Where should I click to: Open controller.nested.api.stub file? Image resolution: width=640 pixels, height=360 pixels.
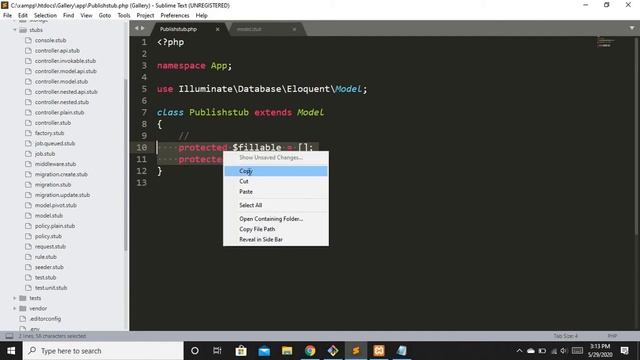pos(66,92)
